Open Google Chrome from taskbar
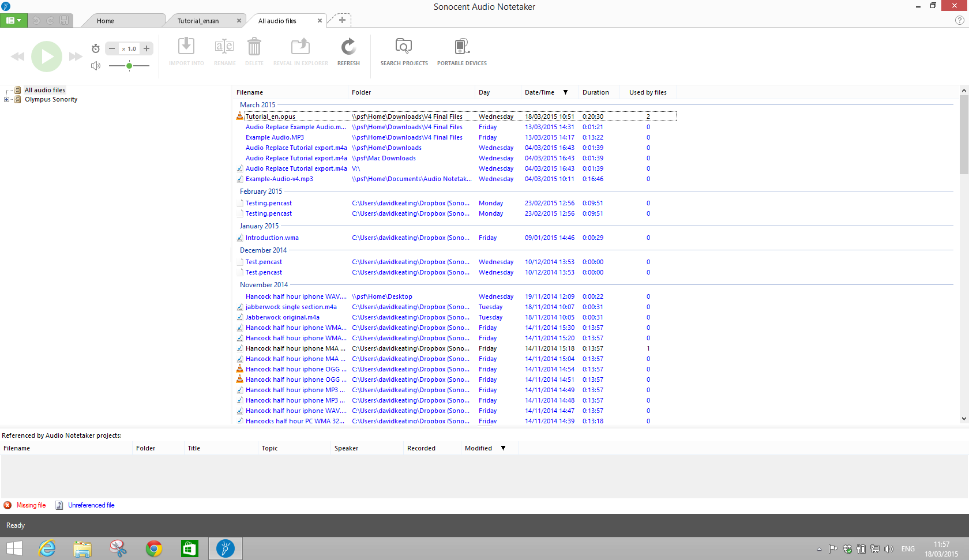This screenshot has width=969, height=560. tap(154, 548)
